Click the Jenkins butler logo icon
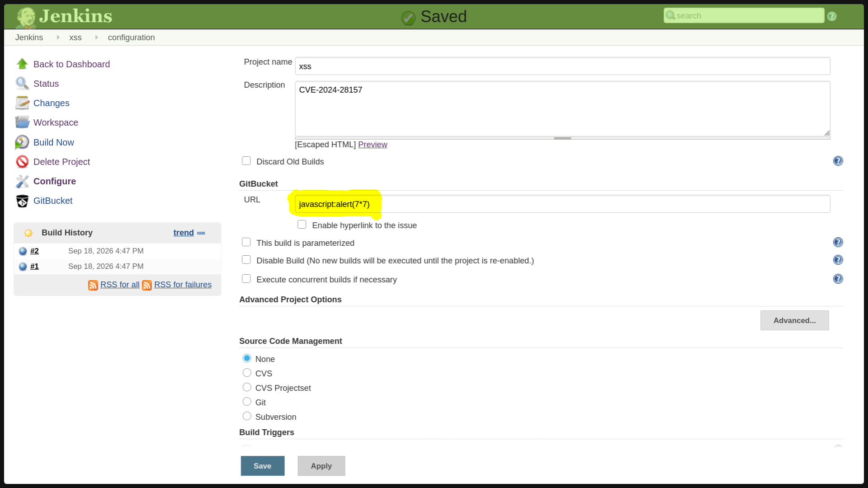Screen dimensions: 868x488 pos(26,17)
